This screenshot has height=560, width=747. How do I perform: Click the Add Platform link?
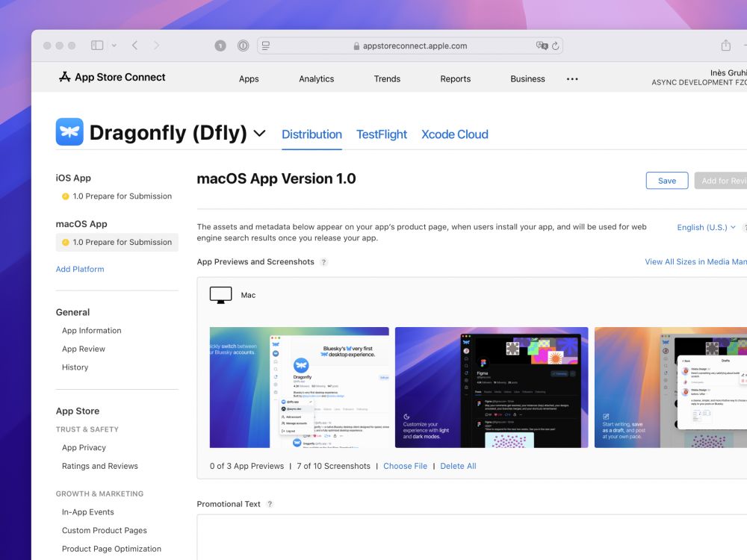(80, 269)
